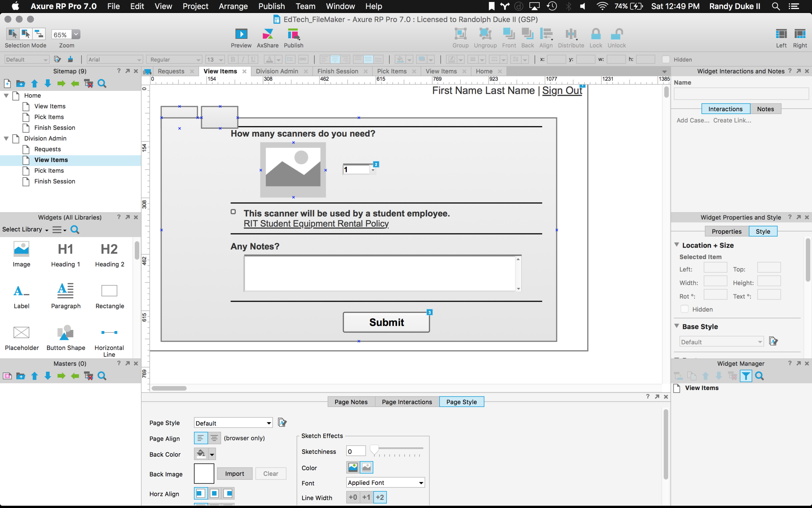Click the Unlock widget icon
The height and width of the screenshot is (508, 812).
tap(617, 34)
